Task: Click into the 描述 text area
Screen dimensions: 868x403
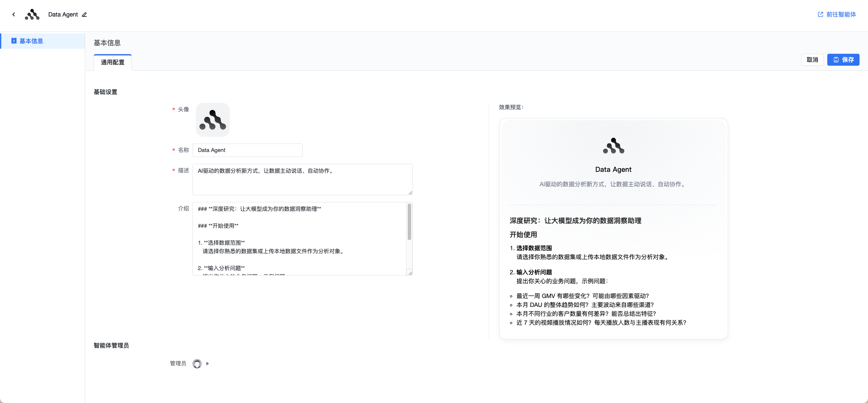Action: point(303,179)
